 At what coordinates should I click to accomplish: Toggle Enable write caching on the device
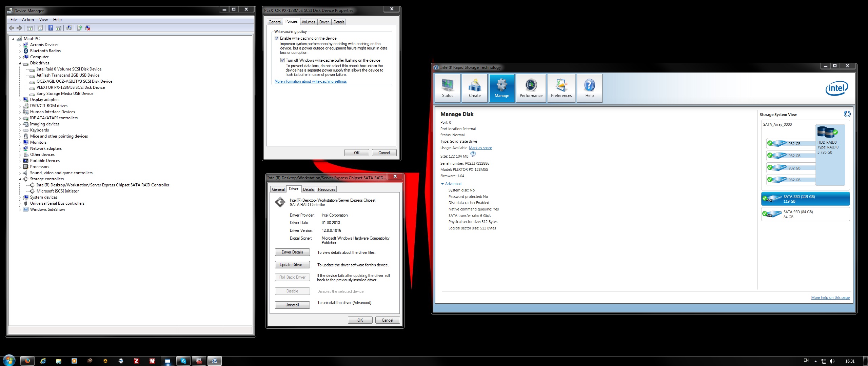click(277, 38)
